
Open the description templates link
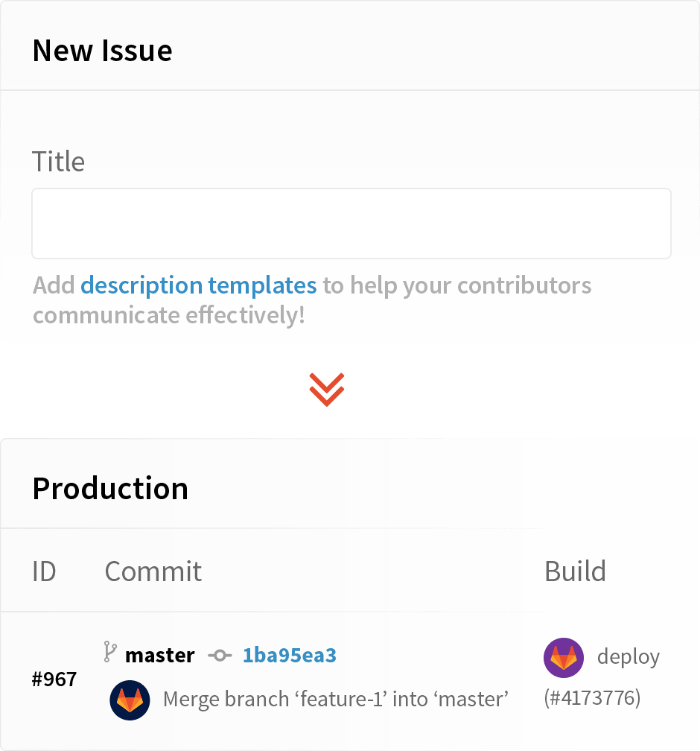(198, 285)
